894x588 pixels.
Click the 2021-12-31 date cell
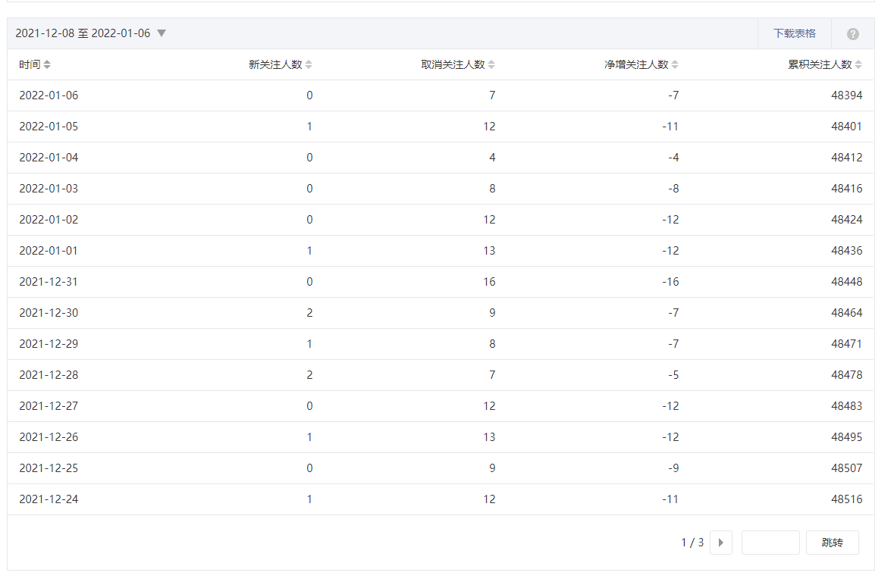[x=49, y=282]
